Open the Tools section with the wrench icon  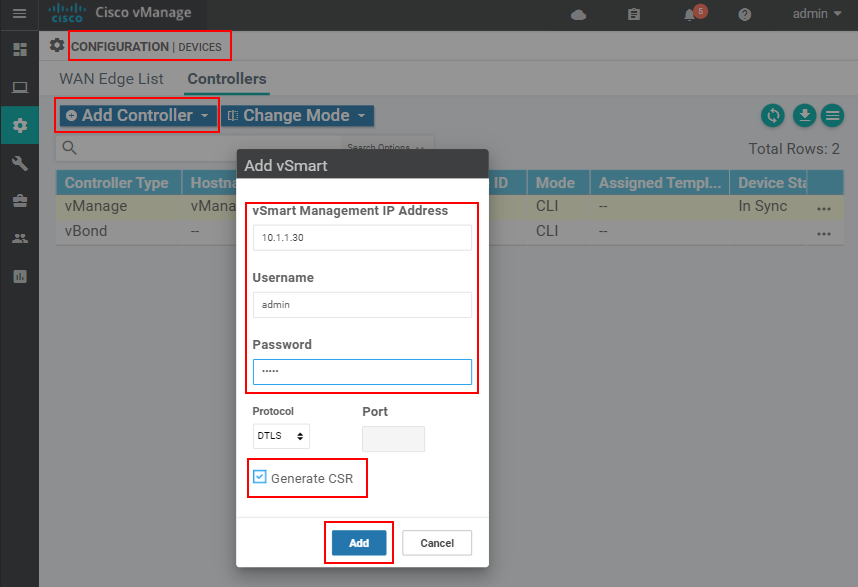point(18,163)
